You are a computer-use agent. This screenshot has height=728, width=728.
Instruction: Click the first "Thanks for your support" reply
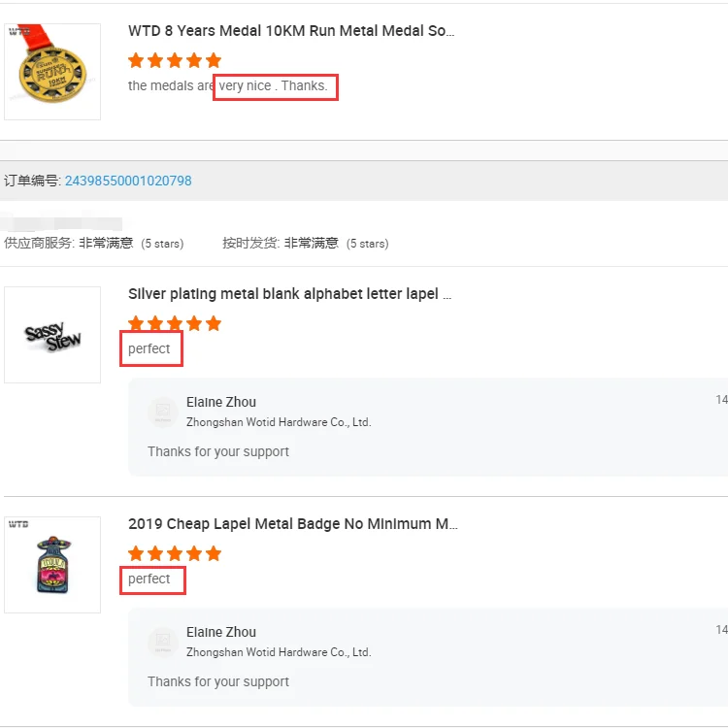point(218,451)
